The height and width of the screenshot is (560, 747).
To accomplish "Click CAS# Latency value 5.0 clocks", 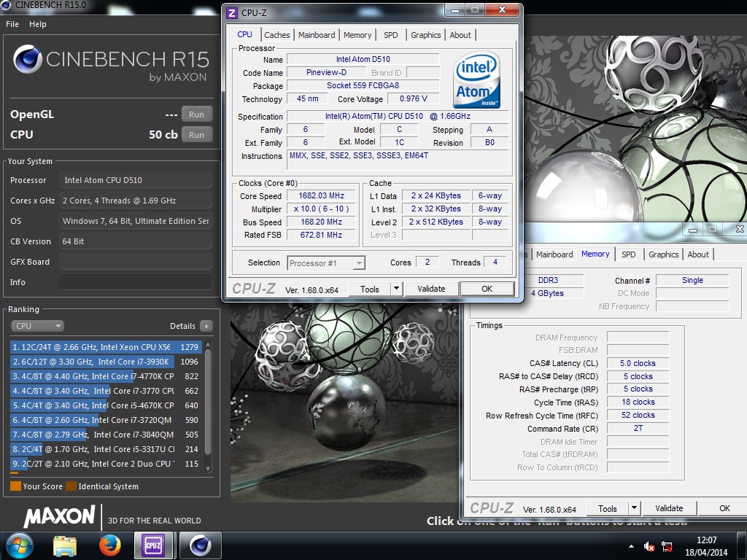I will (x=638, y=363).
